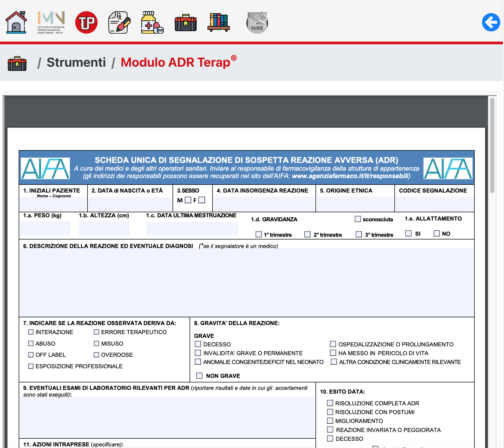The height and width of the screenshot is (448, 504).
Task: Open the prescription Rx notepad icon
Action: point(119,22)
